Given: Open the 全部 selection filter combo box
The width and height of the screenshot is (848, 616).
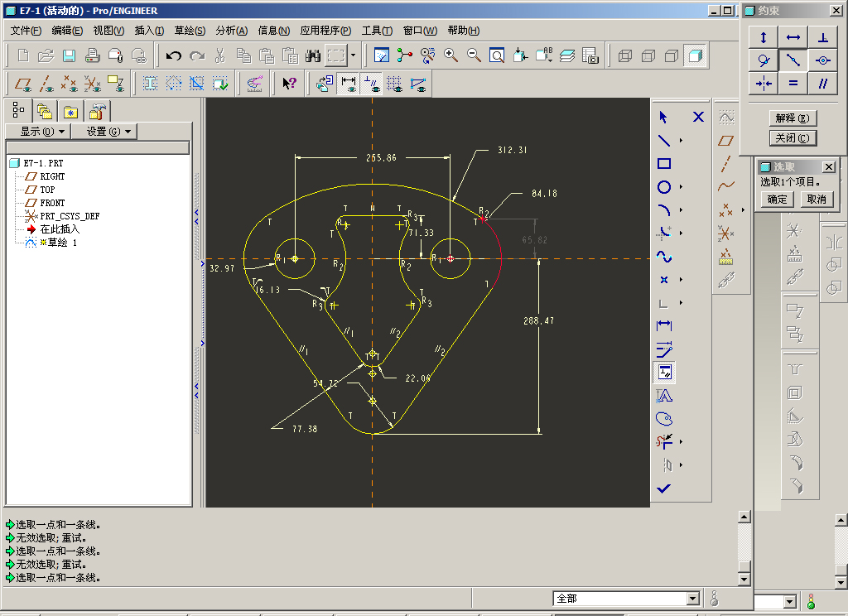Looking at the screenshot, I should click(x=627, y=599).
